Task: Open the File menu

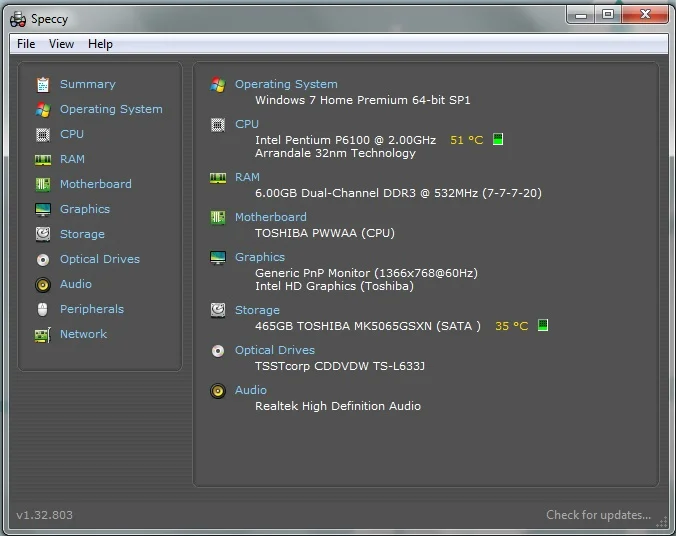Action: tap(26, 44)
